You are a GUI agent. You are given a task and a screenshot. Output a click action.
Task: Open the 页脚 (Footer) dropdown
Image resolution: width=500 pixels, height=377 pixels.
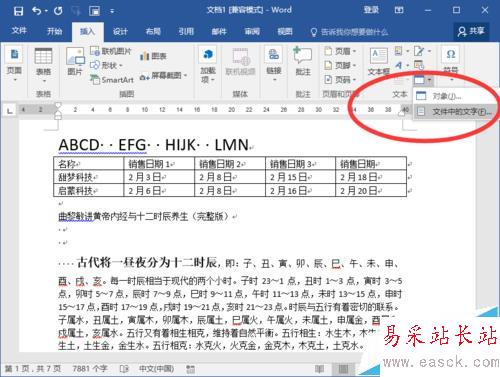point(340,65)
